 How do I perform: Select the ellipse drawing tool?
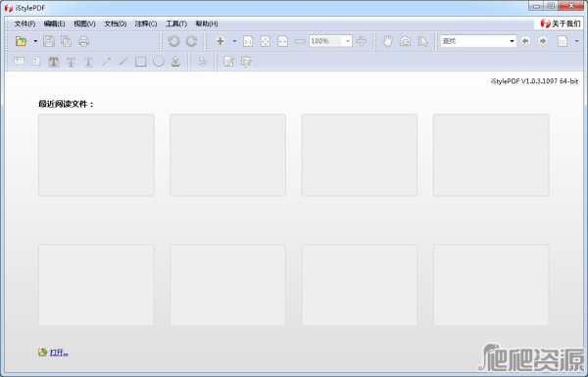pos(158,62)
